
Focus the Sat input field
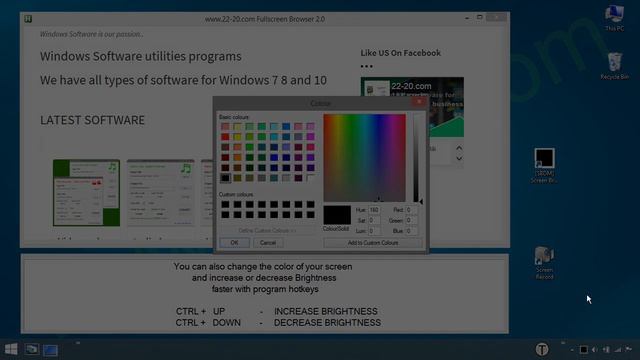[x=374, y=220]
